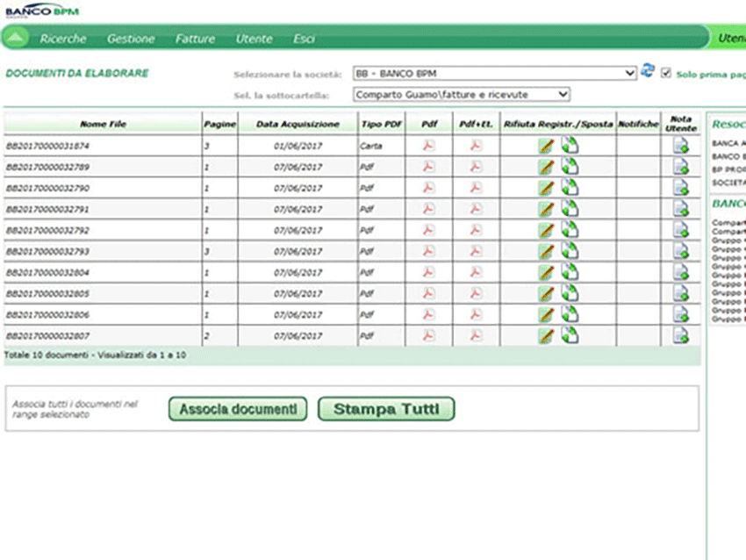Open Pdf+Et. for file BB20170000032807
The height and width of the screenshot is (560, 746).
coord(476,335)
